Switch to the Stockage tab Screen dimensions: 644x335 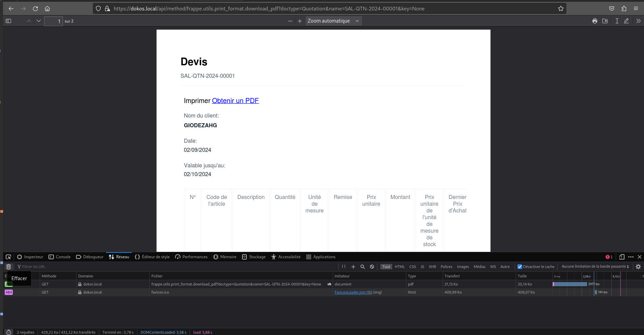(x=254, y=257)
